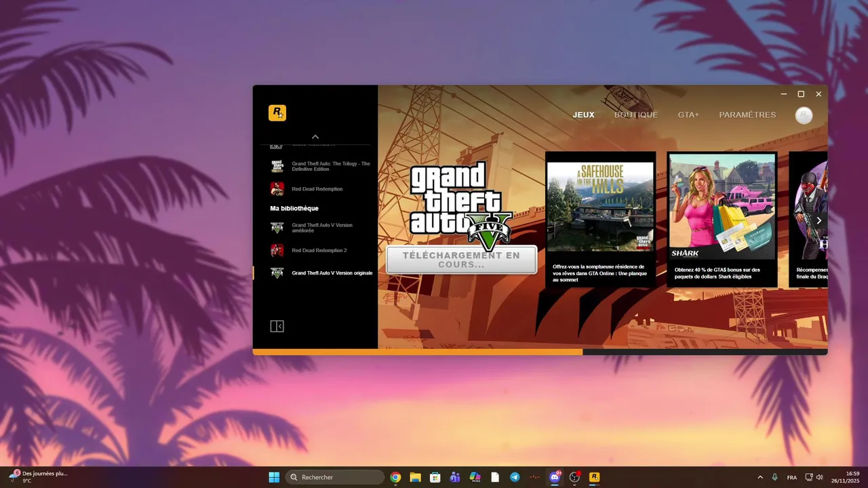
Task: Click the Red Dead Redemption game icon
Action: point(277,189)
